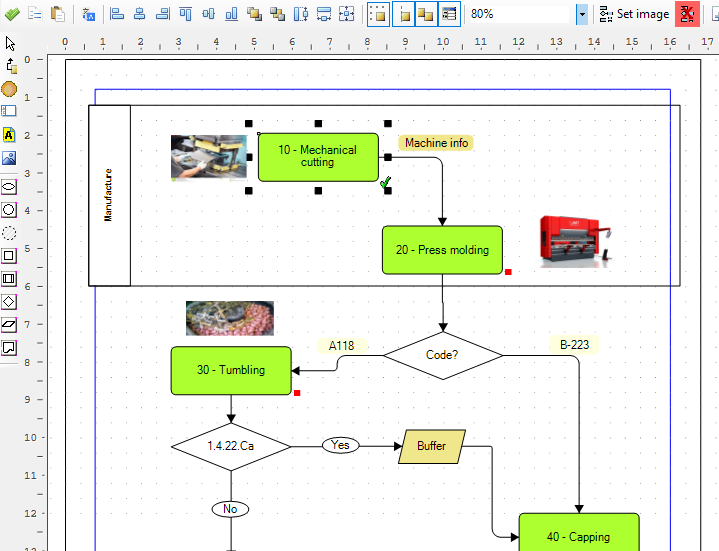Click red marker beside Tumbling box
Image resolution: width=719 pixels, height=551 pixels.
(297, 393)
